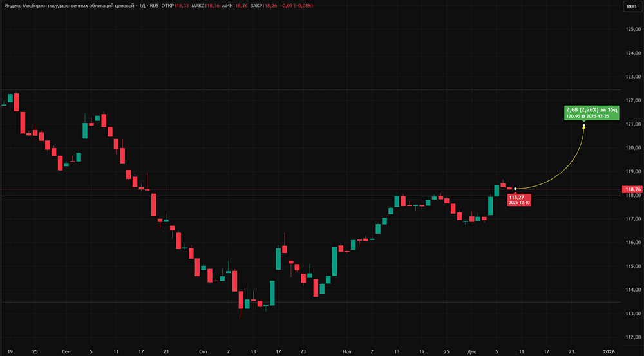Click the Окт label on time axis

pos(204,352)
